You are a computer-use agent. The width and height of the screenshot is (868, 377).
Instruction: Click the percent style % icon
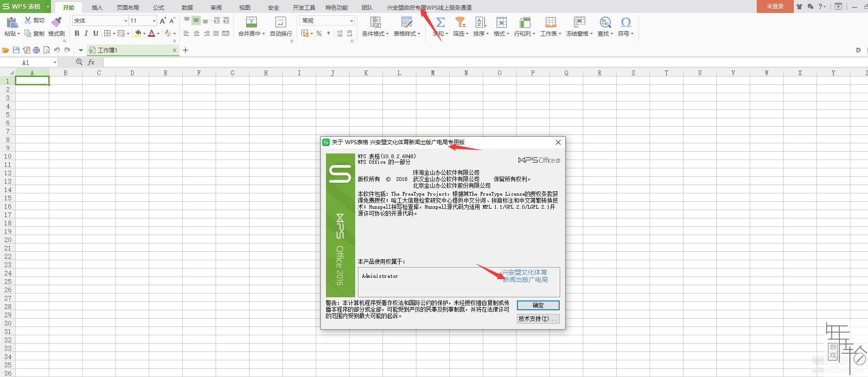[319, 33]
